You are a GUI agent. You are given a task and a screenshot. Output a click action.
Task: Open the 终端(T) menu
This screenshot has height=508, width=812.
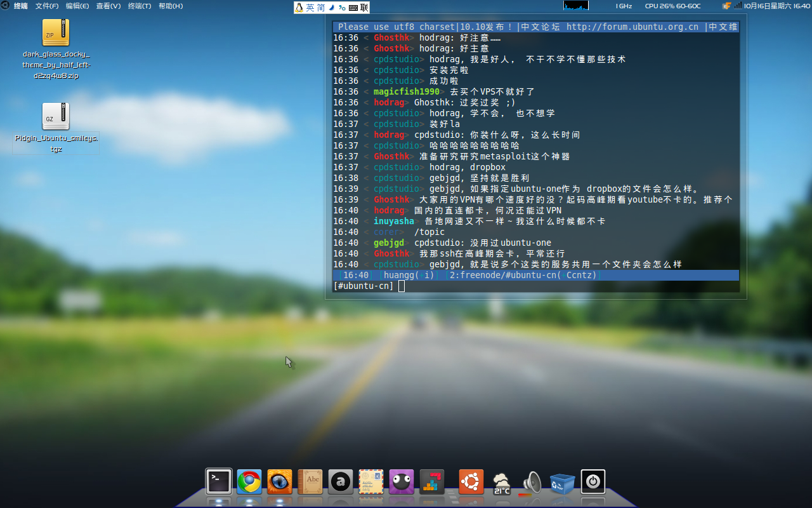(x=140, y=6)
